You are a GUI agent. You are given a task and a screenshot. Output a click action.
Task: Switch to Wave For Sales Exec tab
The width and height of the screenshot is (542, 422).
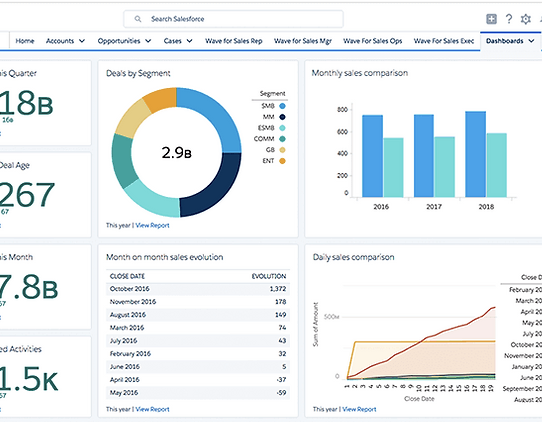[444, 41]
